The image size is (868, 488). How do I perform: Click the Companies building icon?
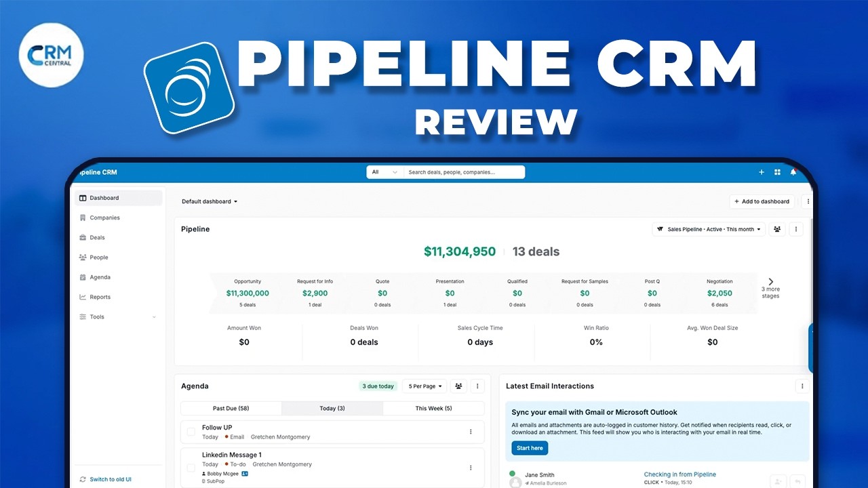coord(83,218)
